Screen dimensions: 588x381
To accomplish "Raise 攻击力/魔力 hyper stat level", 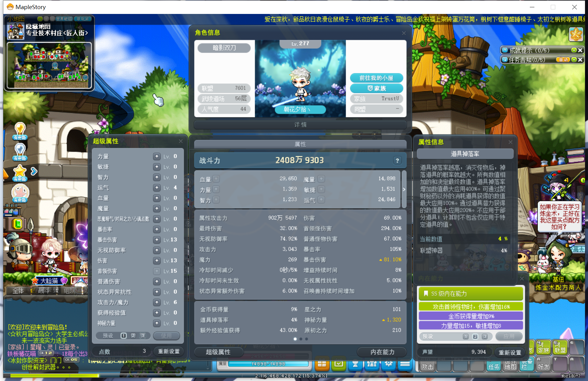I will tap(157, 302).
